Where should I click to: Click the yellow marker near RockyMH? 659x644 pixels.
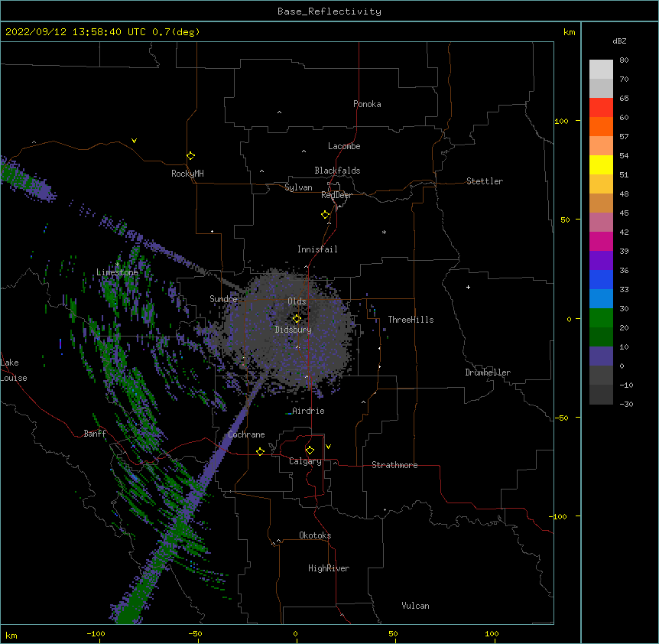(x=191, y=156)
